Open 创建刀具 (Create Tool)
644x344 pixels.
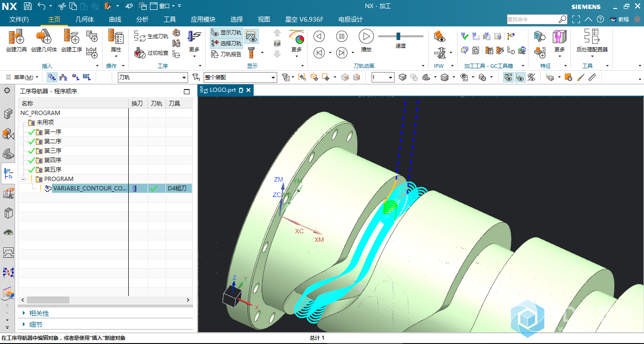16,41
